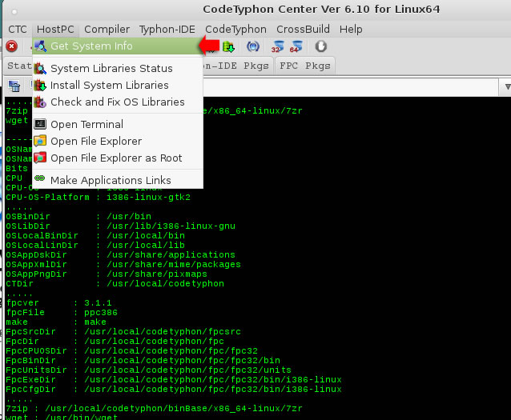
Task: Click the fpcver value 3.1.1
Action: click(98, 303)
